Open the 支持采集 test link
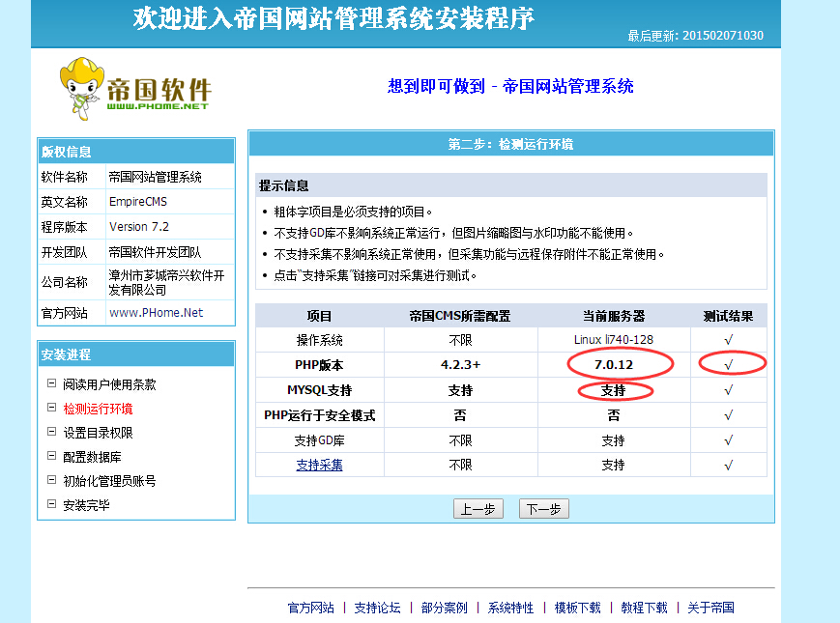This screenshot has height=623, width=840. click(319, 466)
